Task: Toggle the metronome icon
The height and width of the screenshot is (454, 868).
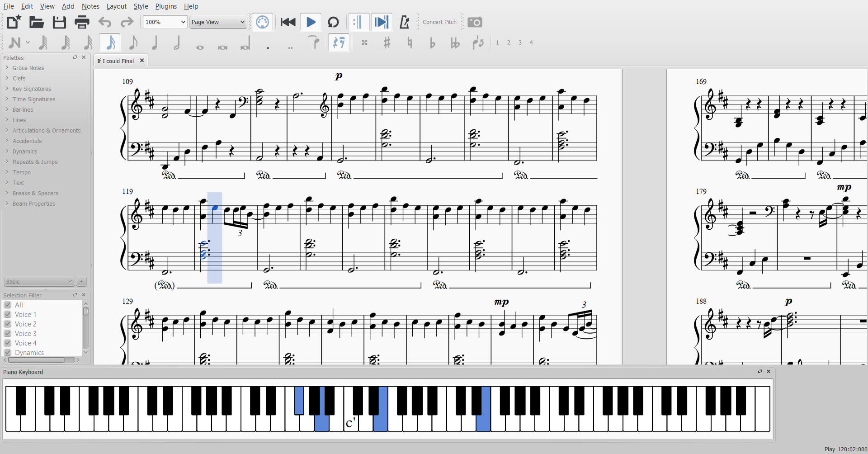Action: 404,22
